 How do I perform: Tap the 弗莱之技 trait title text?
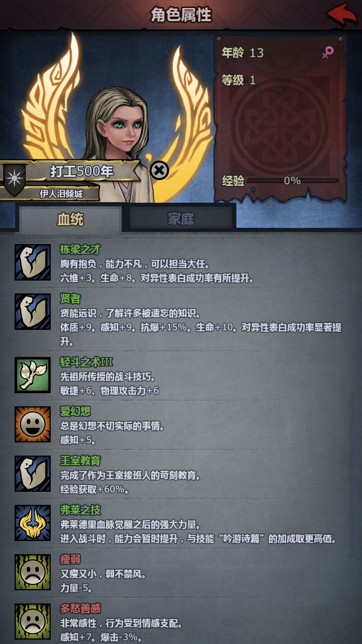(x=80, y=510)
